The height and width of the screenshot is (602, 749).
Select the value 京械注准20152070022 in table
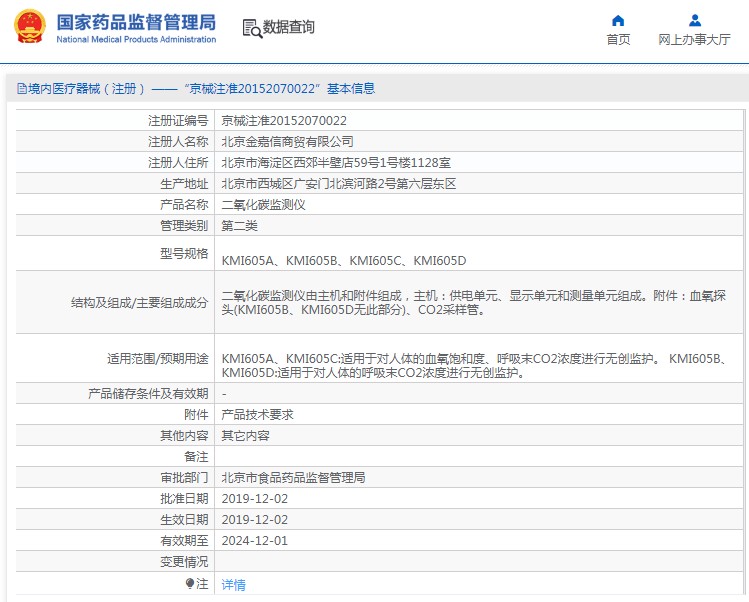coord(284,121)
